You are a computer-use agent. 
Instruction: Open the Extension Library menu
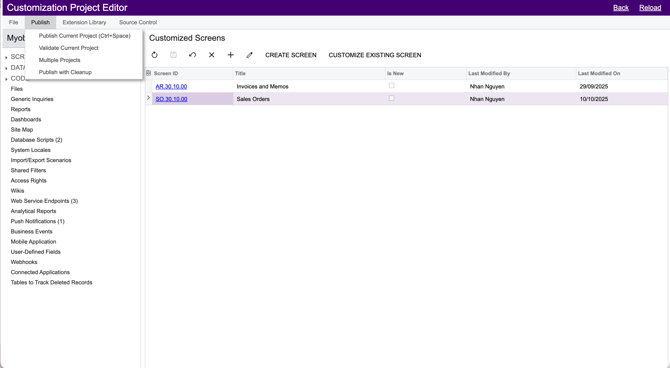point(84,22)
